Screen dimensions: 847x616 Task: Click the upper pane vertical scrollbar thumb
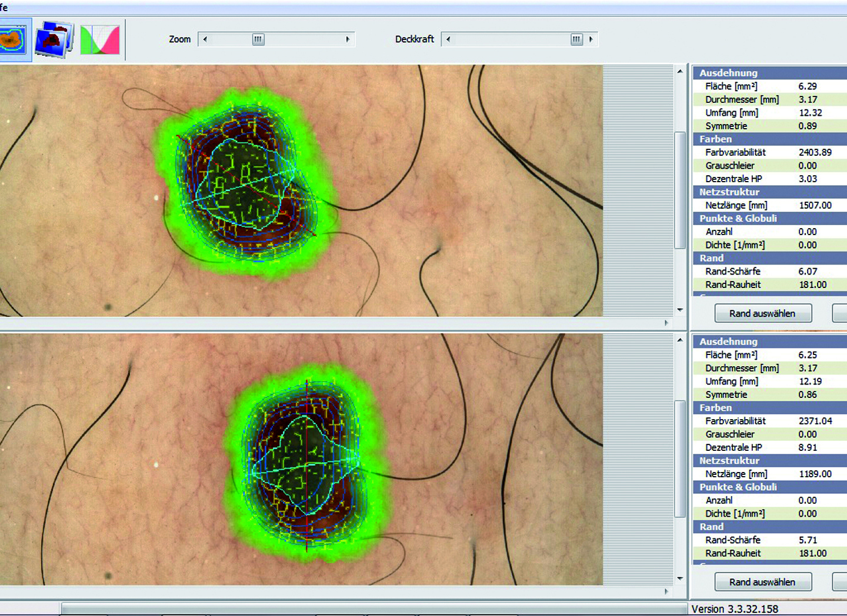(680, 189)
